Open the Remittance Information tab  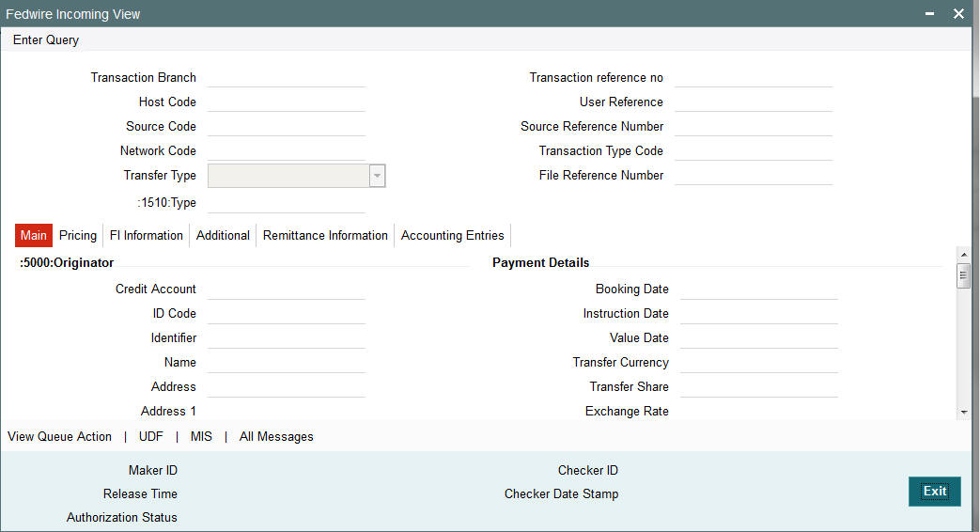325,236
